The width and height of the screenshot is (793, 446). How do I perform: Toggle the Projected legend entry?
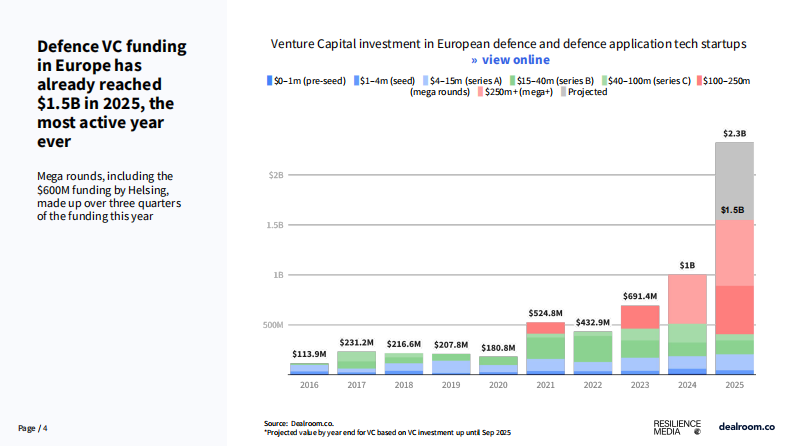point(584,91)
